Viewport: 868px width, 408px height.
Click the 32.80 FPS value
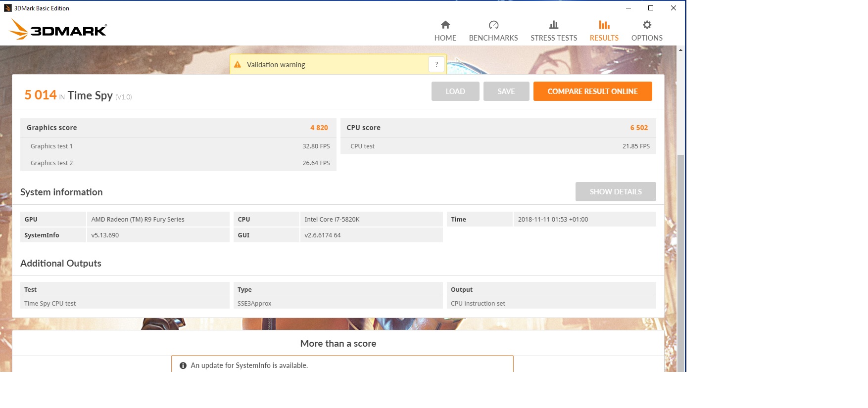click(316, 146)
